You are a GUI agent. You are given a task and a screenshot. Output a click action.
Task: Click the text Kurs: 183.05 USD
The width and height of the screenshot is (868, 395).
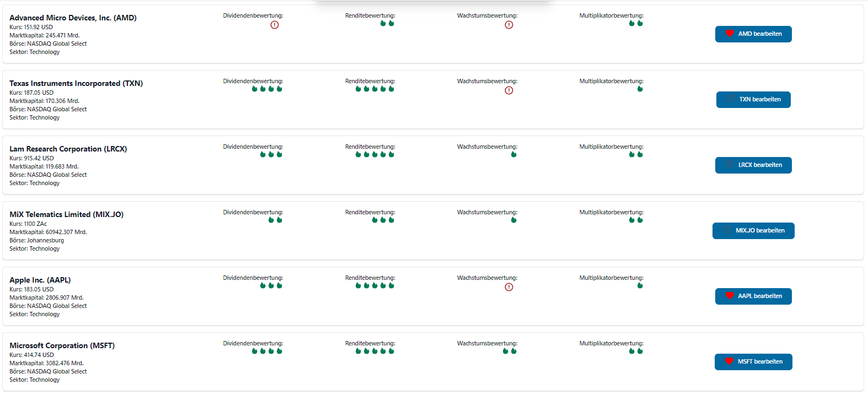tap(31, 289)
